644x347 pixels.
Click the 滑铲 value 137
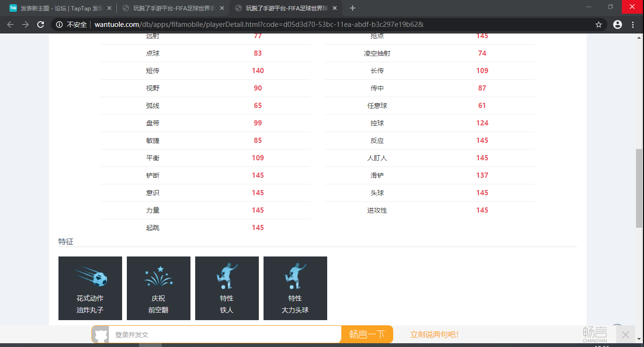tap(482, 175)
